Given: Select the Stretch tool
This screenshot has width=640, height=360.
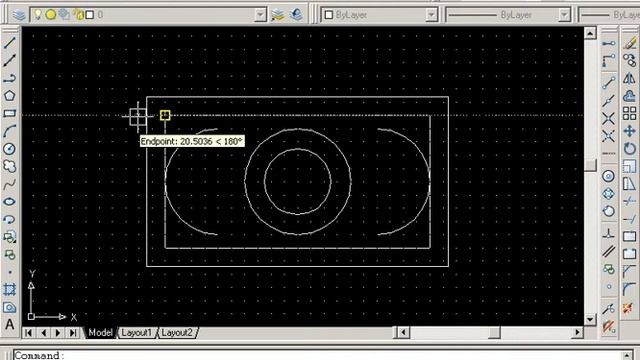Looking at the screenshot, I should pyautogui.click(x=629, y=184).
